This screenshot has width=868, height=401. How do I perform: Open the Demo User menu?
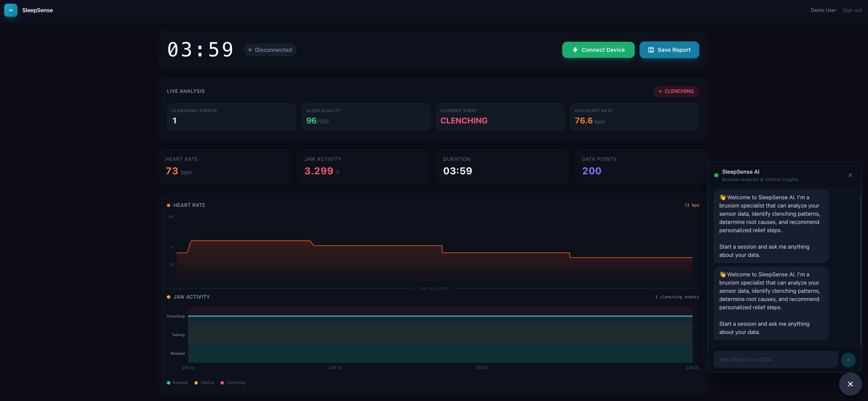(823, 10)
